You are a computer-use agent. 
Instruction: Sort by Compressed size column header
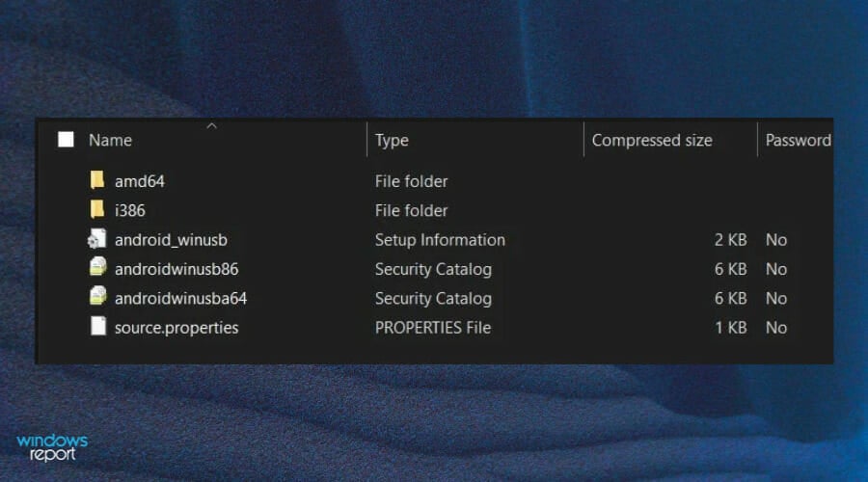coord(652,141)
